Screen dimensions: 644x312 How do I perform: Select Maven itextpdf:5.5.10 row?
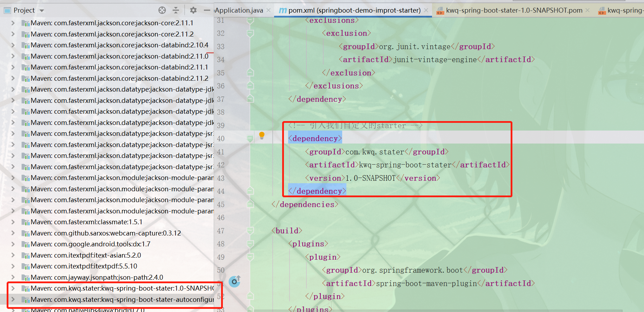[107, 266]
